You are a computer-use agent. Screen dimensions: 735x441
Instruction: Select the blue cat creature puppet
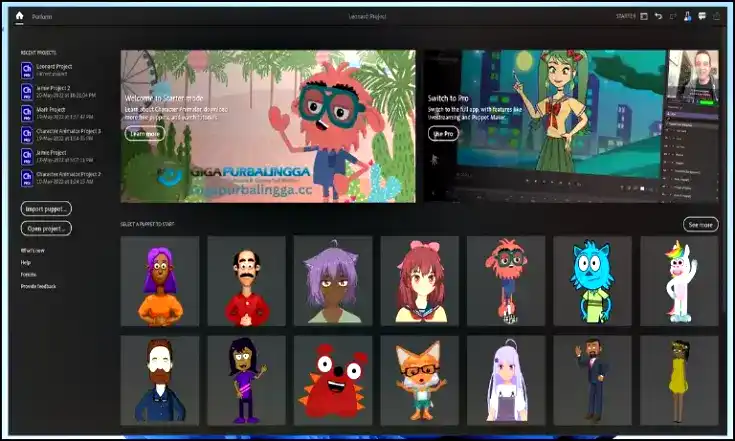[x=592, y=281]
